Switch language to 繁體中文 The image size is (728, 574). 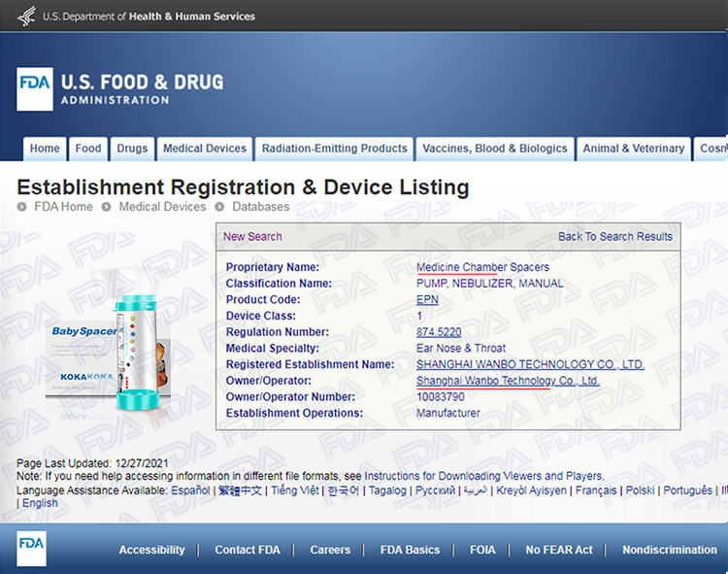[x=240, y=490]
